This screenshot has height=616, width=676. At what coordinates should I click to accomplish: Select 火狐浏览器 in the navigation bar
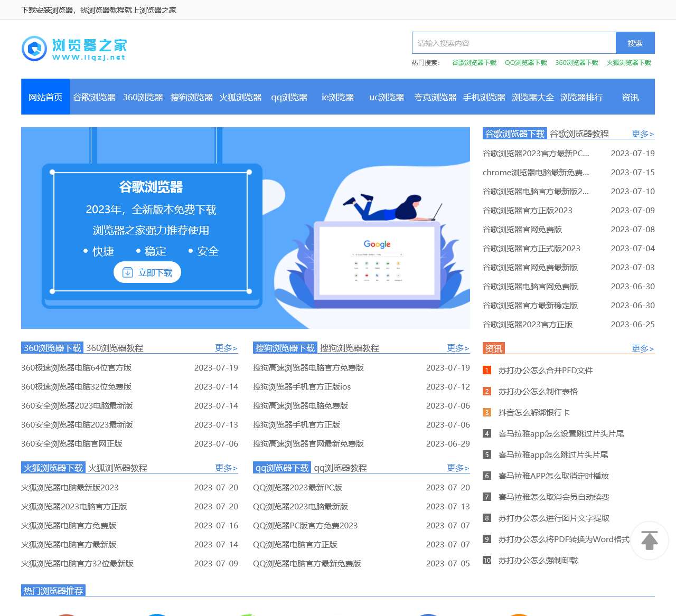[240, 97]
